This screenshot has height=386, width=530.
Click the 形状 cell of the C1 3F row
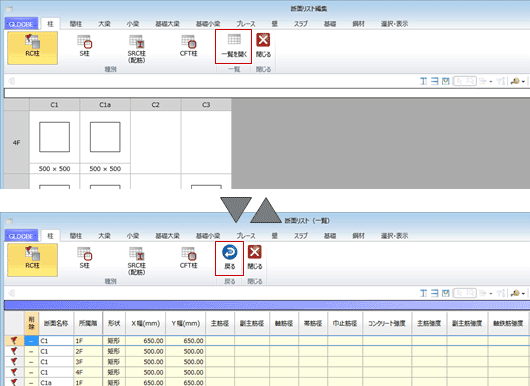pos(114,362)
